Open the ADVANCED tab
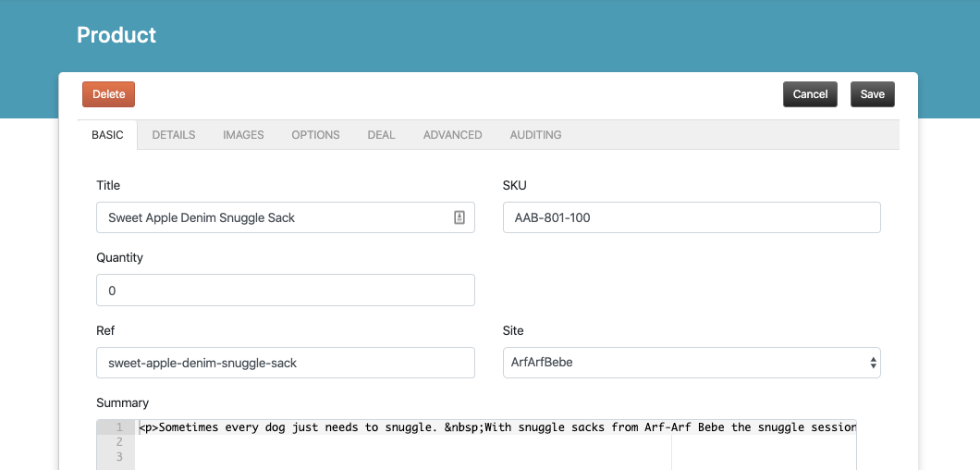The image size is (980, 470). [x=452, y=135]
